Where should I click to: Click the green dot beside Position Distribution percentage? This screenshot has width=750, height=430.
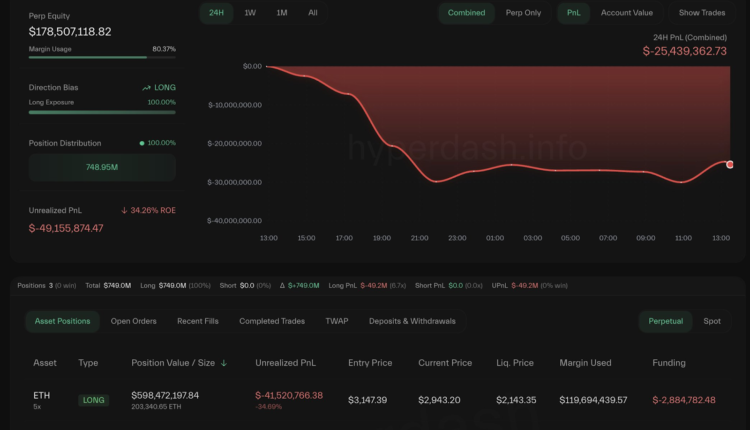click(x=142, y=143)
